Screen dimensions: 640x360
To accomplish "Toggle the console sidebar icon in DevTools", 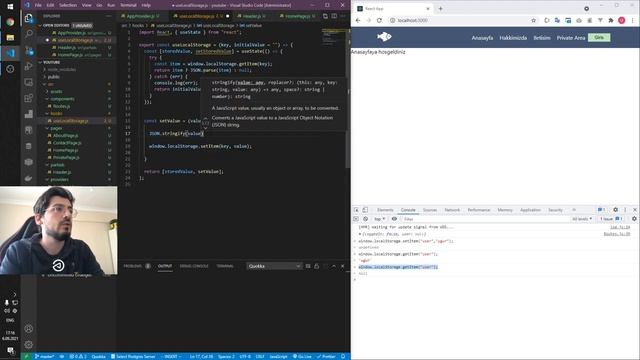I will (356, 219).
